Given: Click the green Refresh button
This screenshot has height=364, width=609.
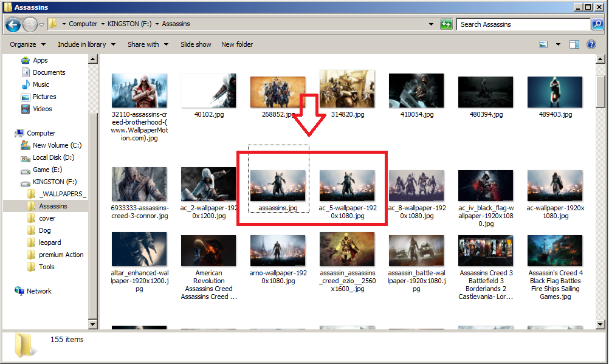Looking at the screenshot, I should pos(446,24).
